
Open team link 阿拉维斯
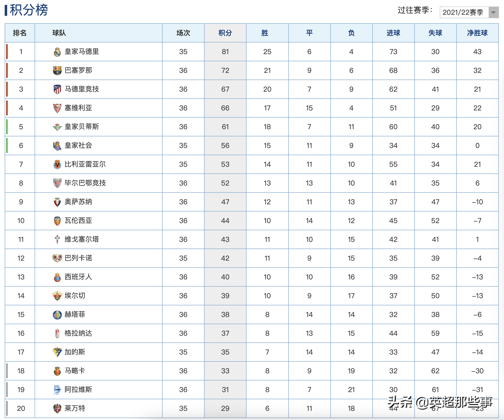[78, 390]
